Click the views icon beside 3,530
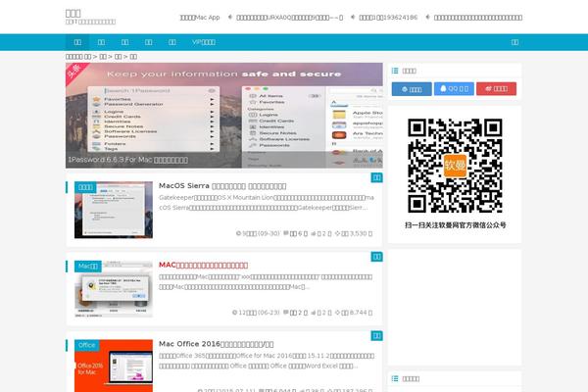588x392 pixels. click(x=337, y=233)
